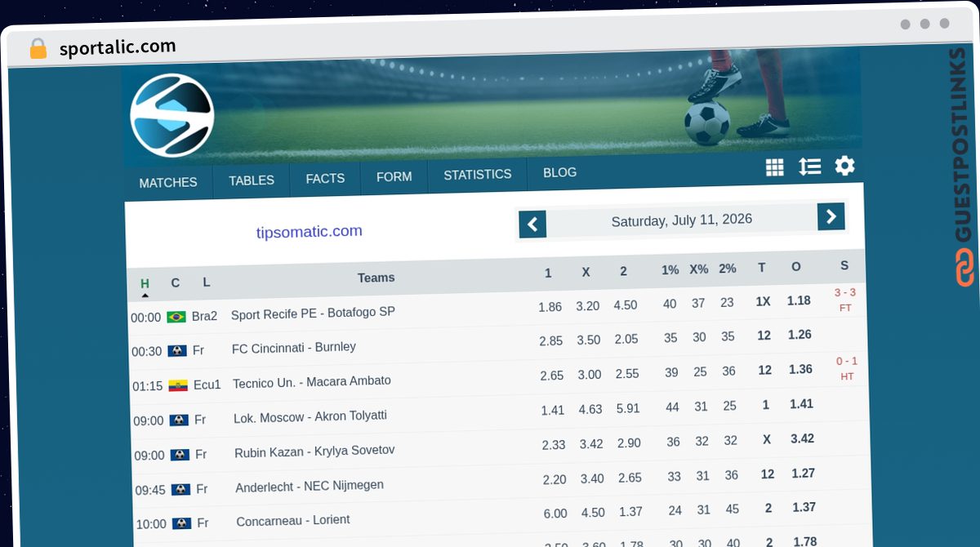The image size is (980, 547).
Task: Click the Ecu1 league label
Action: point(207,385)
